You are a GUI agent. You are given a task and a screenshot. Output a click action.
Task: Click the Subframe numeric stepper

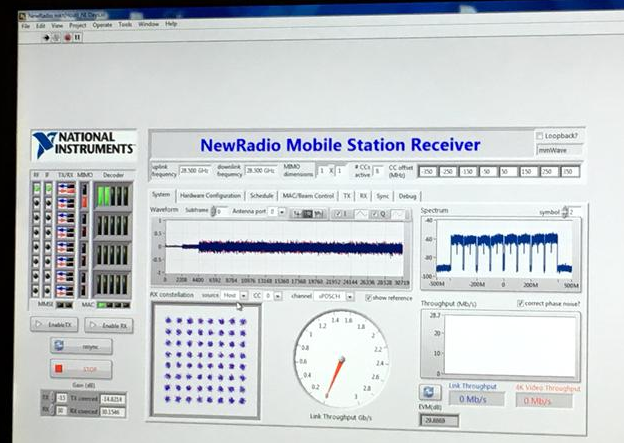click(213, 211)
